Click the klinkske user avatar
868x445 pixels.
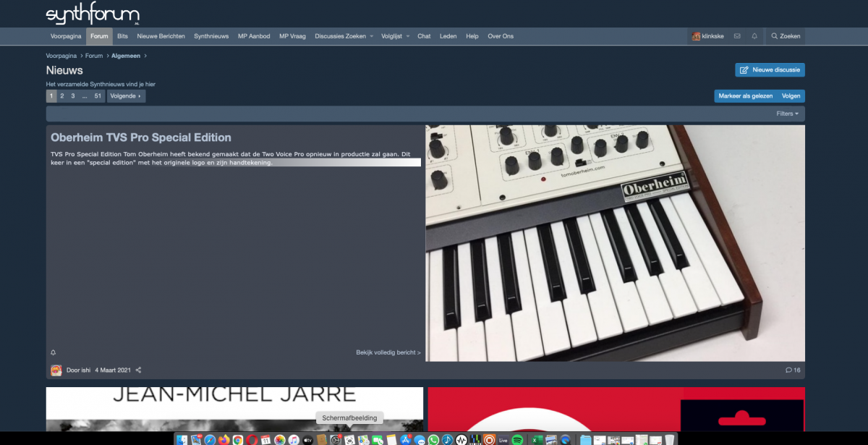click(x=696, y=36)
